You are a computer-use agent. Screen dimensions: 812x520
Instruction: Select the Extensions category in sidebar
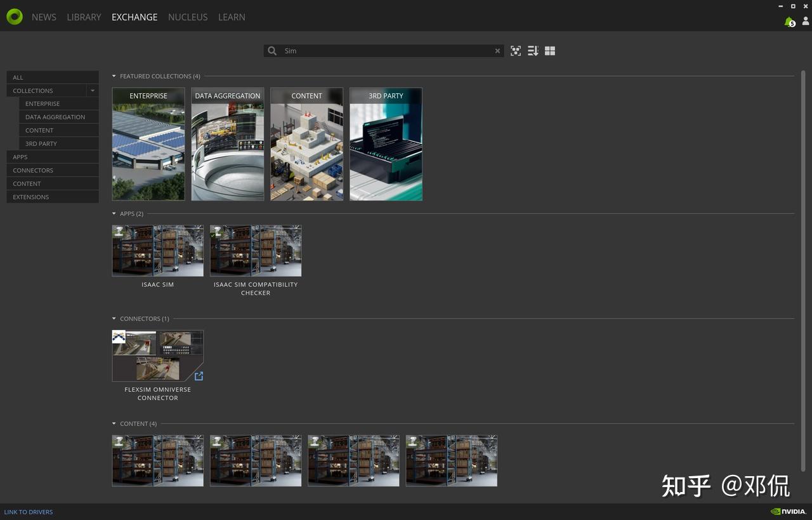pos(30,197)
